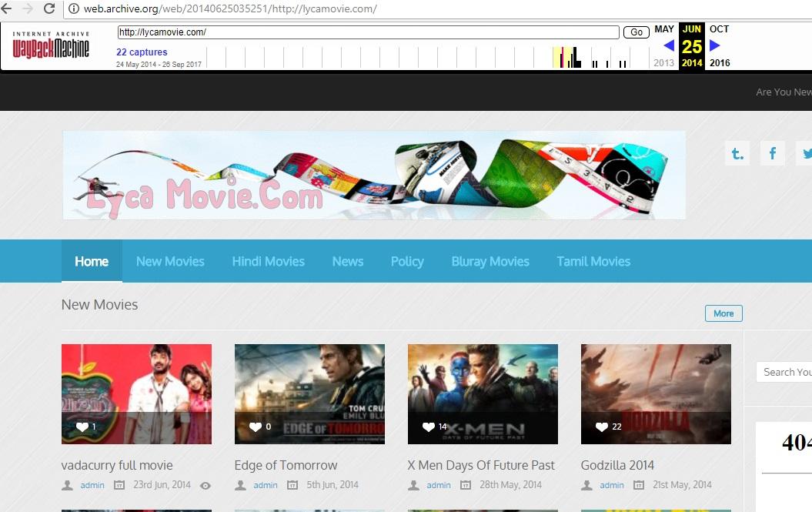Click the browser back arrow
The height and width of the screenshot is (512, 812).
point(7,8)
